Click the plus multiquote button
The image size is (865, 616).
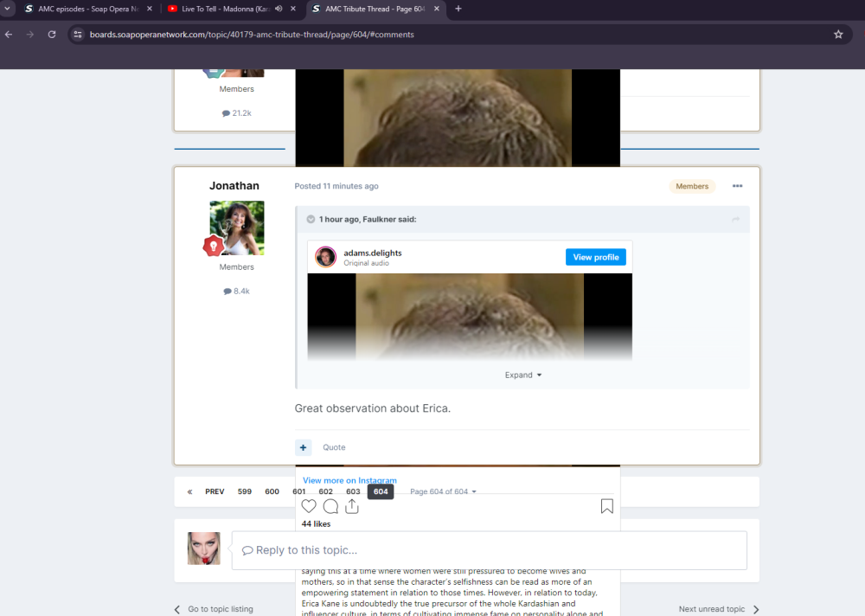[303, 447]
